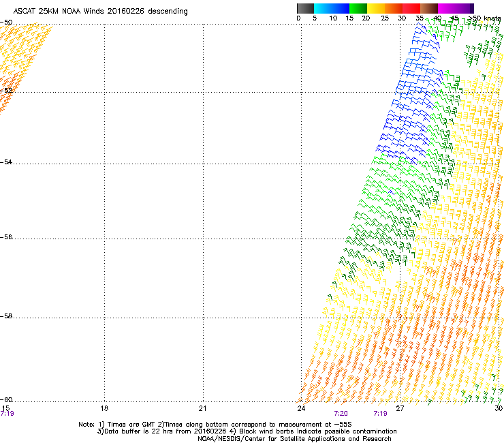This screenshot has width=504, height=443.
Task: Click the latitude label -58
Action: pyautogui.click(x=6, y=316)
